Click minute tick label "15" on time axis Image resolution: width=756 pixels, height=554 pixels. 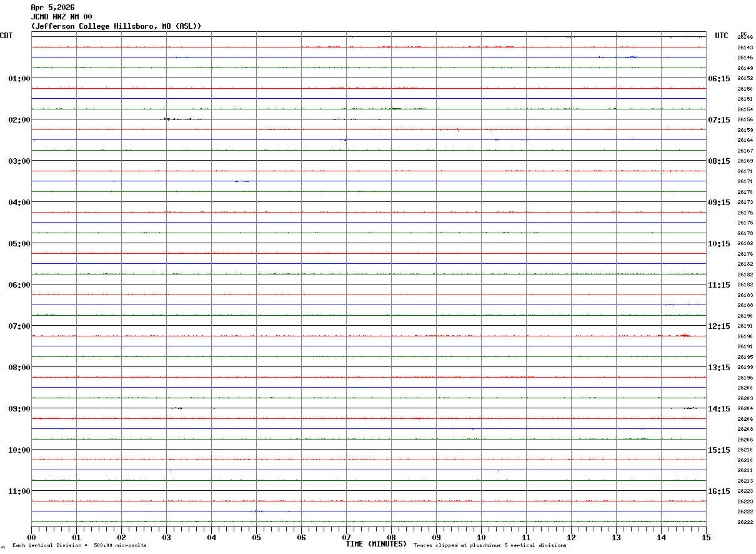[705, 537]
